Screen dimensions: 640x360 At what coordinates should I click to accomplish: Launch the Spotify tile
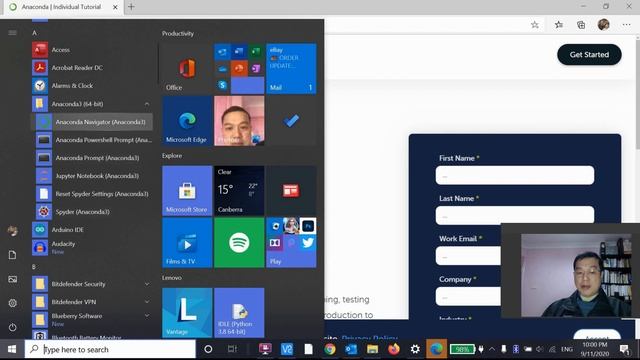click(239, 242)
